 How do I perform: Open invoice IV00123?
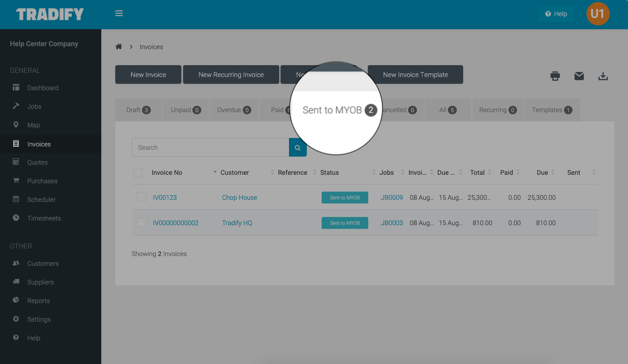tap(165, 198)
